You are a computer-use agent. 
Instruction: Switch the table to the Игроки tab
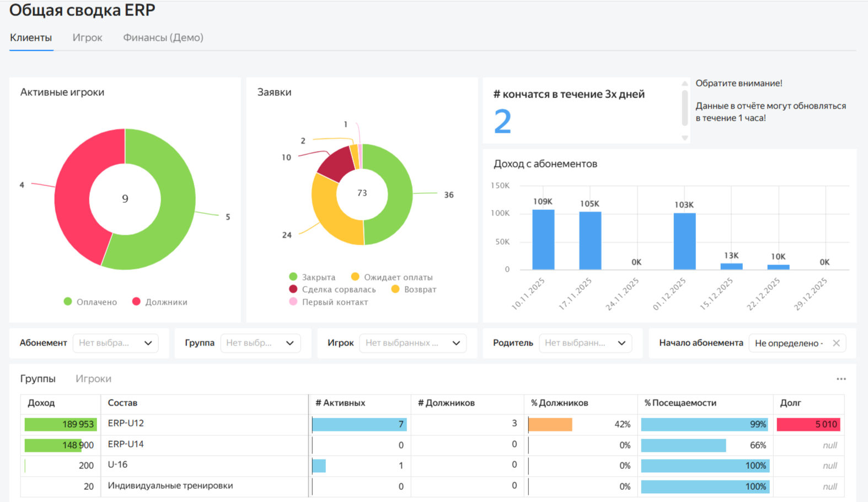coord(93,379)
